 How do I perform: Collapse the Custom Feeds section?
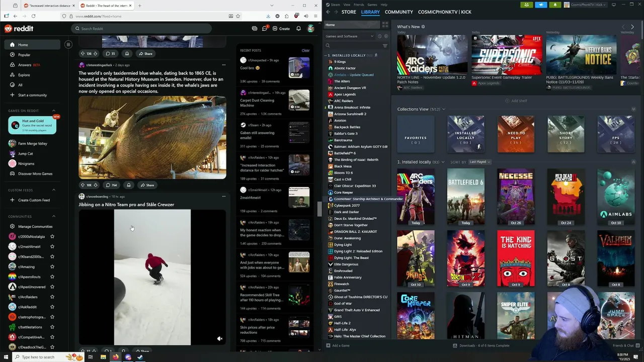[x=54, y=190]
